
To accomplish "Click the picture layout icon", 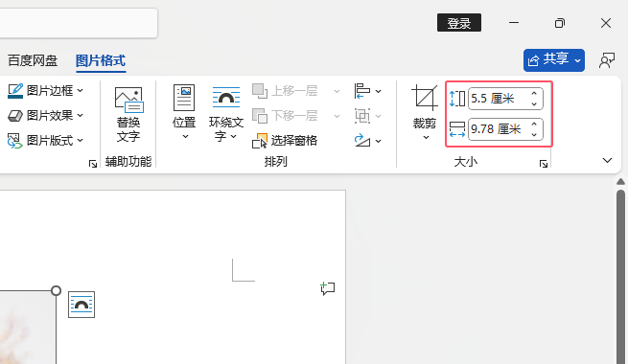I will [15, 141].
